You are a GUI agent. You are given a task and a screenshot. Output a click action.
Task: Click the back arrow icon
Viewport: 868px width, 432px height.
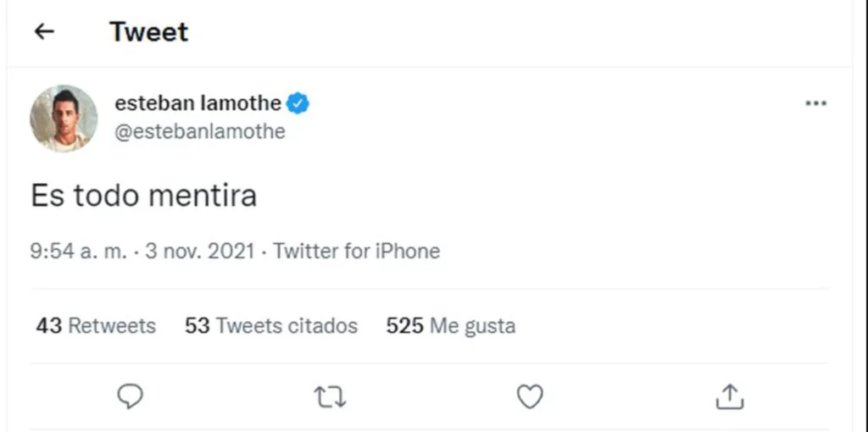tap(44, 32)
